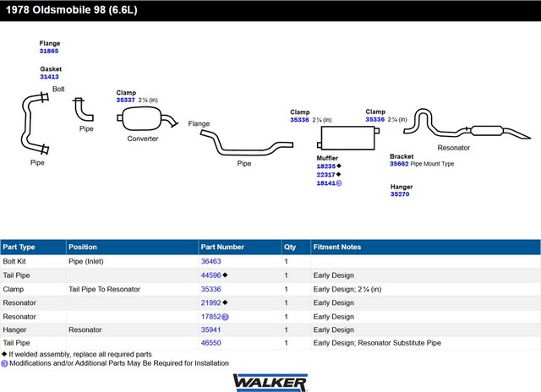Click the 'Pipe Mount Type' bracket note
The image size is (541, 392).
click(432, 164)
